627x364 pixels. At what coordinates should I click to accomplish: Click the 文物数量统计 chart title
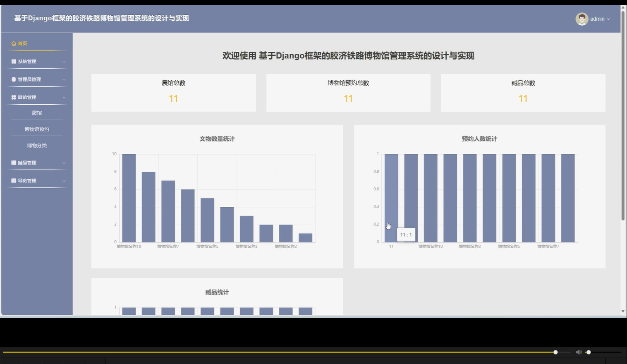[217, 139]
